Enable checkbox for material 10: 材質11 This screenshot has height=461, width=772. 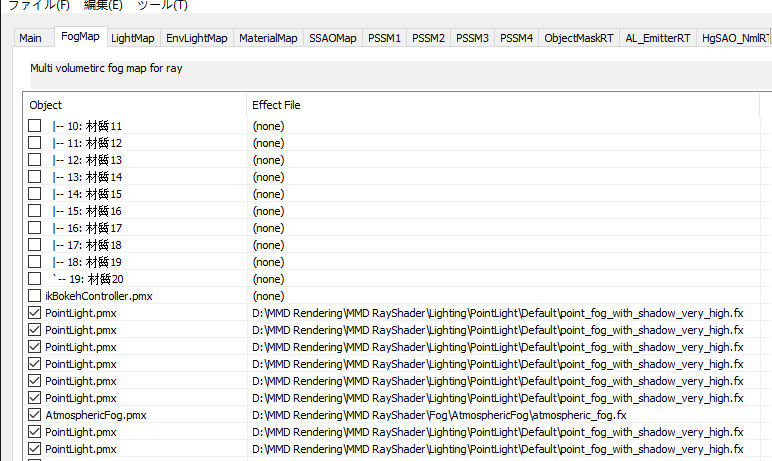pos(34,126)
